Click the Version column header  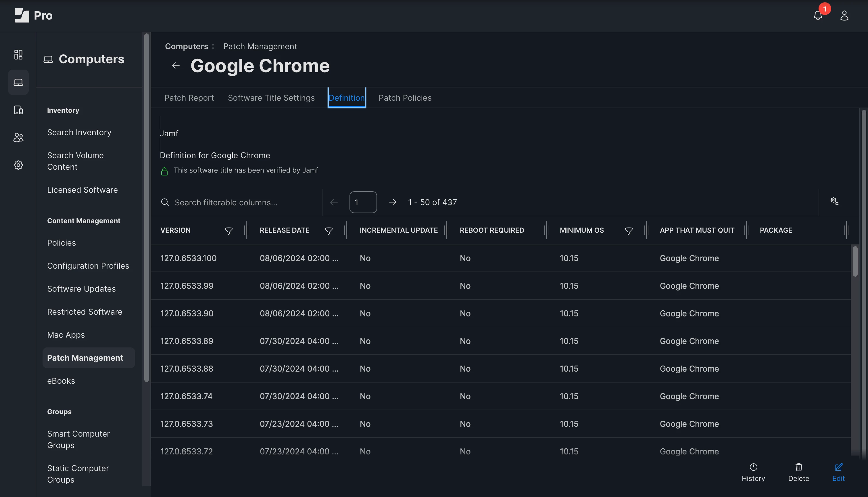(x=175, y=230)
